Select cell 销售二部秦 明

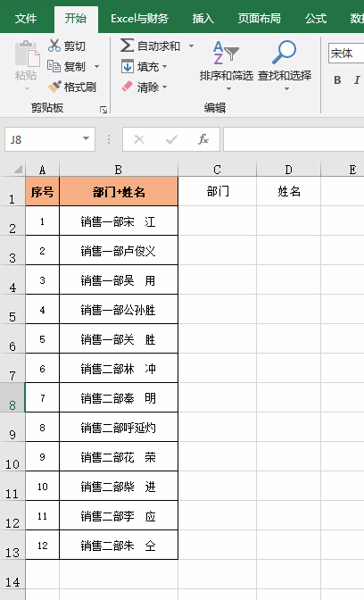point(119,397)
